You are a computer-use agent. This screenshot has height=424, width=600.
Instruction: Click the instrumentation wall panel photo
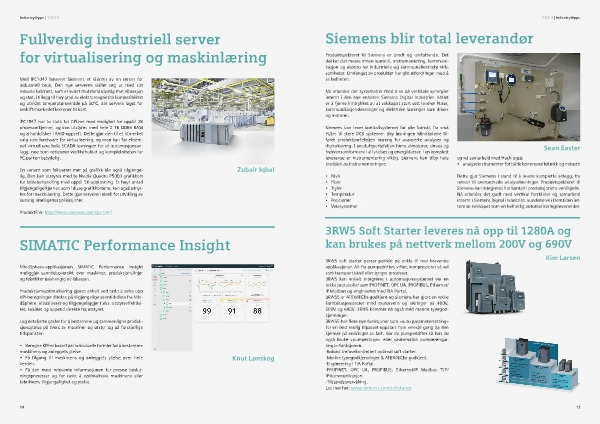click(x=518, y=97)
